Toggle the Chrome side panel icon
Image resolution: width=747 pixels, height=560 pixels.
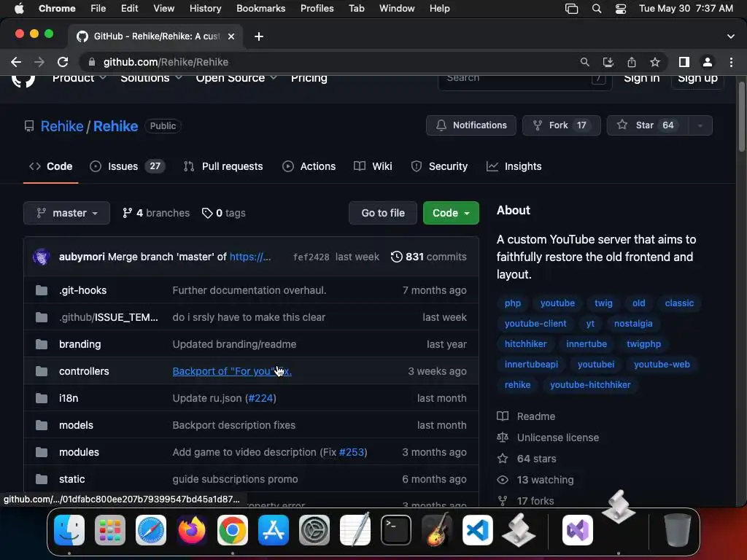pos(684,62)
